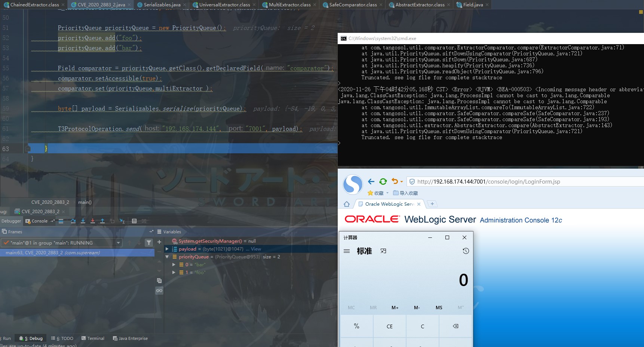Viewport: 644px width, 347px height.
Task: Close the CVE_2020_2883_2.java editor tab
Action: [129, 5]
